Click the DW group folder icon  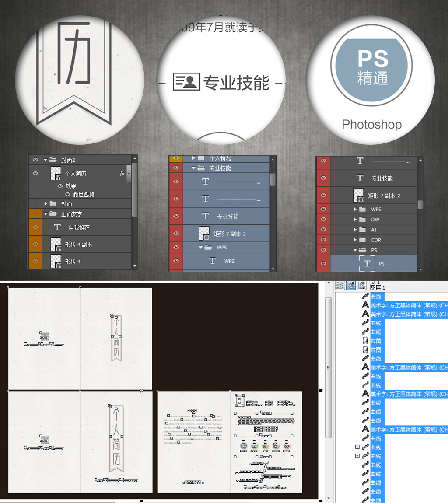tap(362, 220)
